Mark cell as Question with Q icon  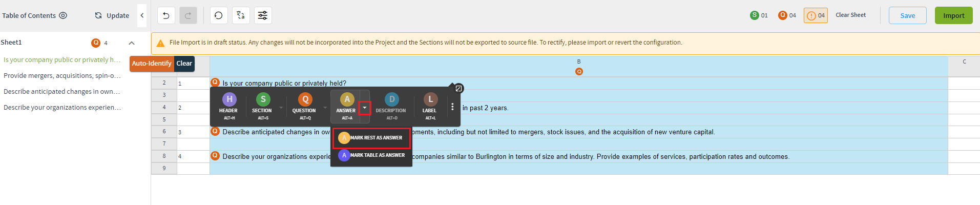coord(304,107)
